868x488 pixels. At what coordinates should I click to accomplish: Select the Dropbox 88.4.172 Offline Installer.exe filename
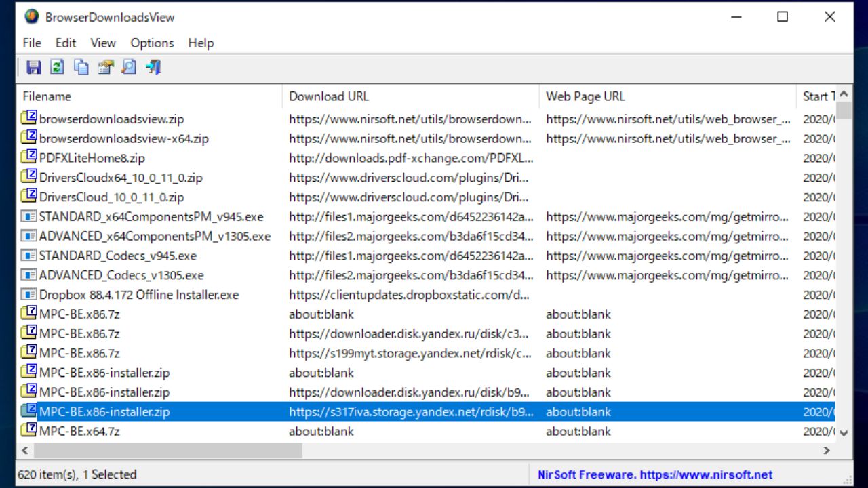click(139, 295)
